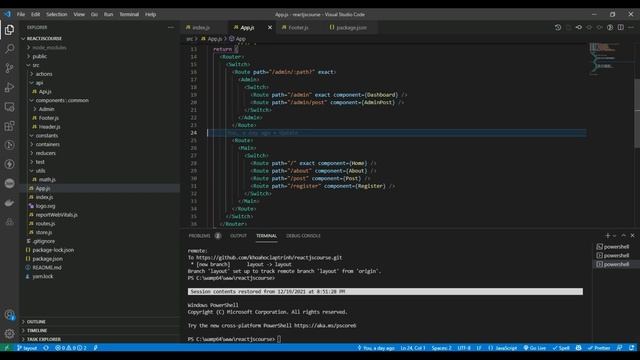The width and height of the screenshot is (640, 360).
Task: Expand the actions folder
Action: (x=100, y=74)
